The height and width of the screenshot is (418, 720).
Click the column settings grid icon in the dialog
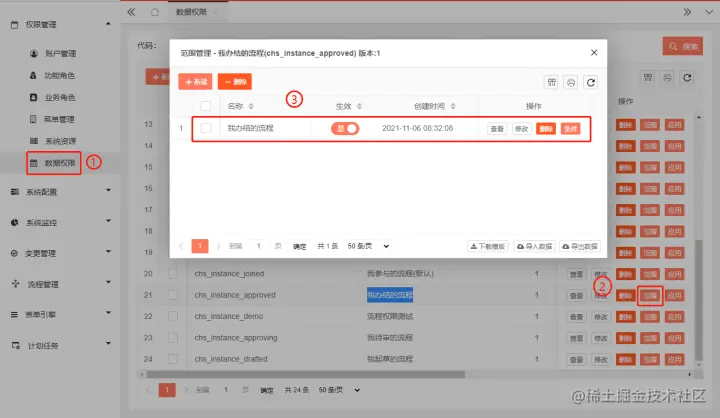(551, 82)
